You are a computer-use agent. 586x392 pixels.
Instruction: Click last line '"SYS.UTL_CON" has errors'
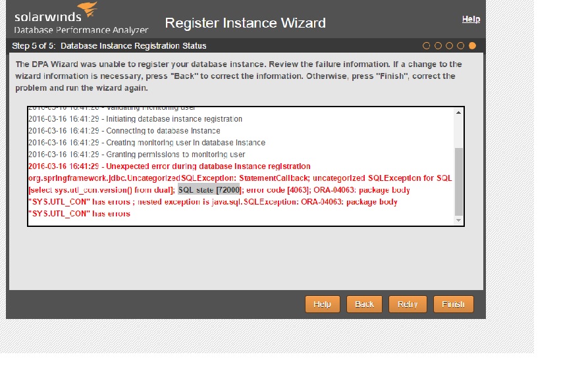tap(79, 214)
